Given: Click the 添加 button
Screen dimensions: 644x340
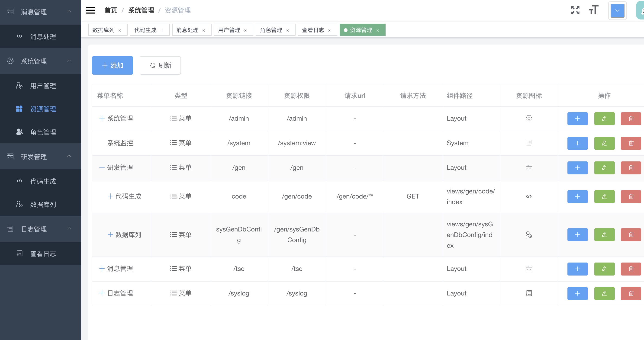Looking at the screenshot, I should (112, 65).
